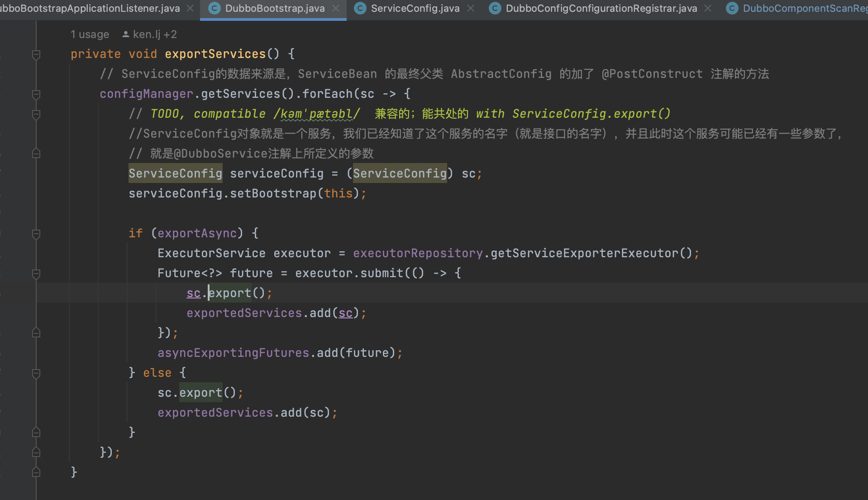The image size is (868, 500).
Task: Click the exportServices method name
Action: pyautogui.click(x=215, y=54)
